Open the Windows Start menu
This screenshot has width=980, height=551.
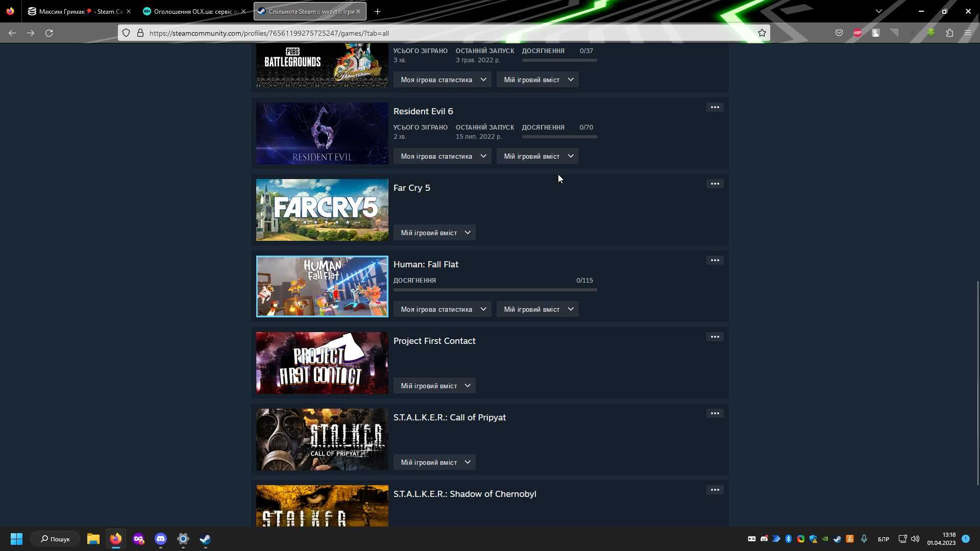(x=16, y=539)
